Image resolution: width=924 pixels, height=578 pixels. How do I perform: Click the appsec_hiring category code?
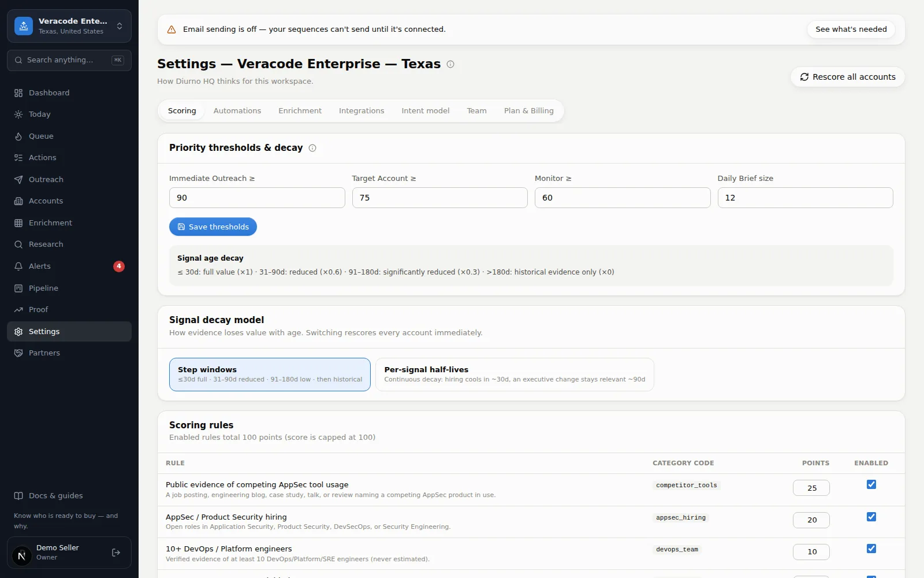click(x=681, y=518)
